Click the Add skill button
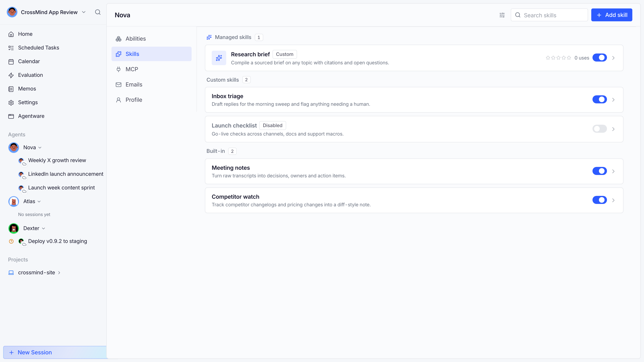644x362 pixels. click(612, 15)
